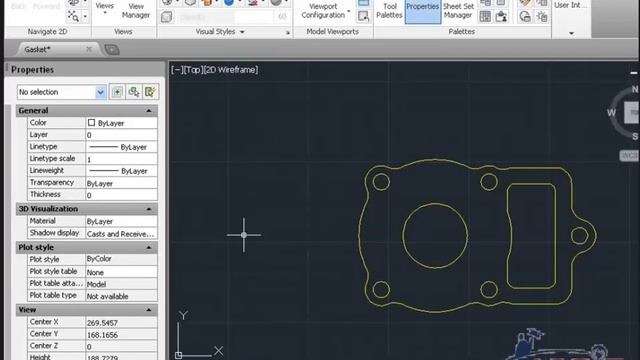
Task: Collapse the View section
Action: point(149,310)
